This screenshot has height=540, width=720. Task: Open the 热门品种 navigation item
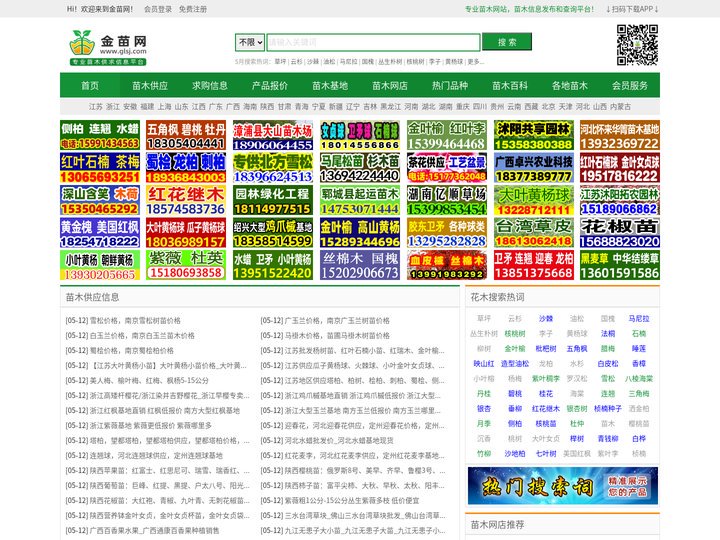450,85
